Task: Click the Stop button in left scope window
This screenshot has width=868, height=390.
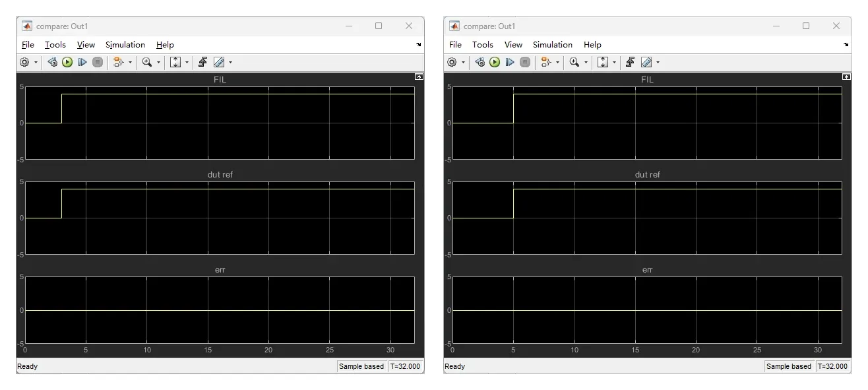Action: coord(98,62)
